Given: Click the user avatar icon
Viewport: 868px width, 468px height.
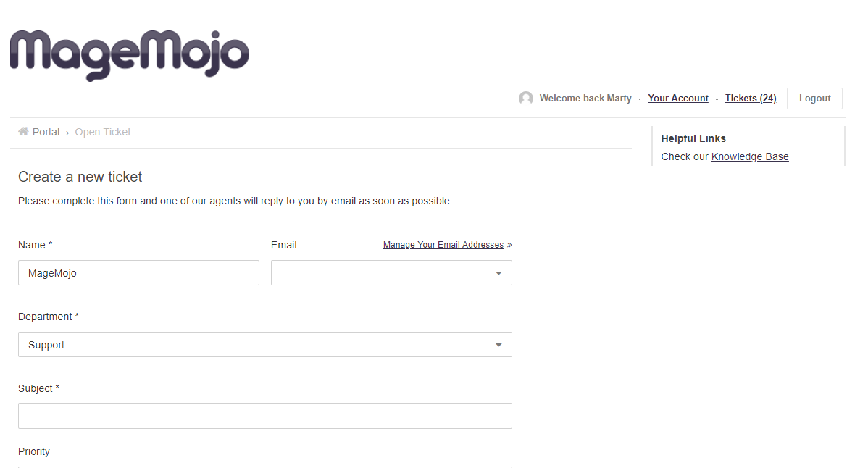Looking at the screenshot, I should [x=526, y=98].
